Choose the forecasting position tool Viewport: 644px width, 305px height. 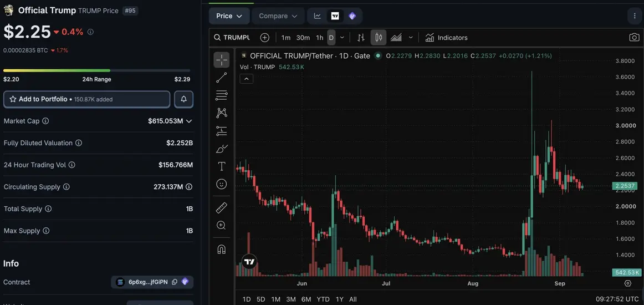coord(221,131)
